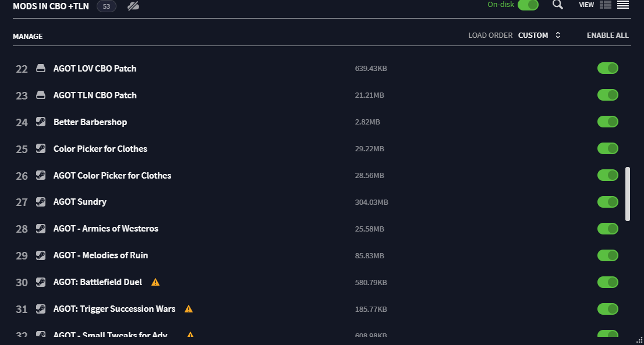
Task: Switch to detailed list view icon
Action: click(x=606, y=5)
